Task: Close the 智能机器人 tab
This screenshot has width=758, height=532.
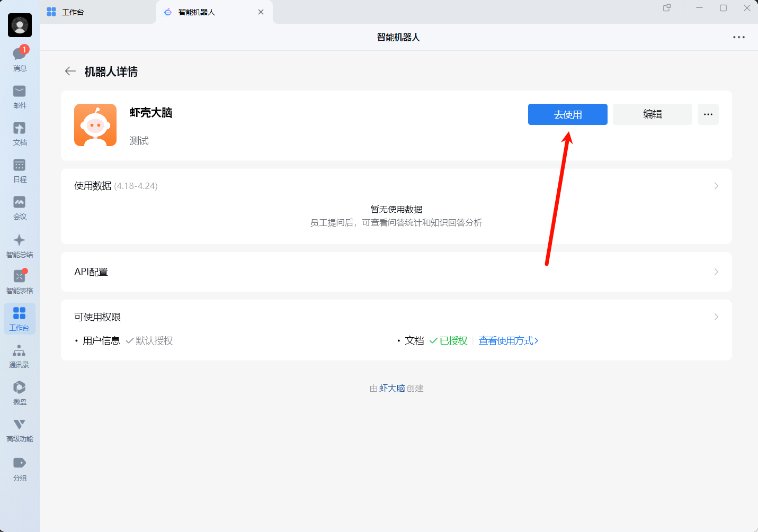Action: 261,12
